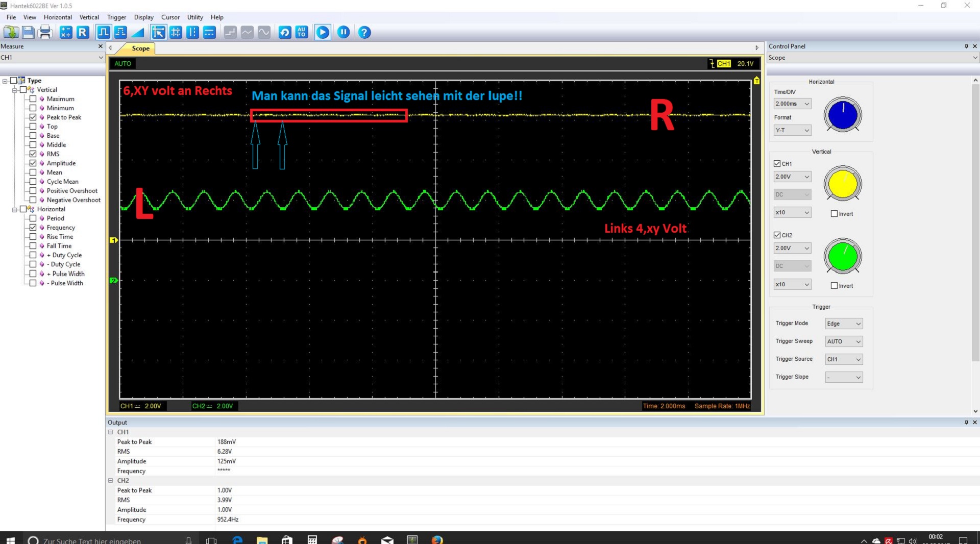Toggle the CH2 channel checkbox
The image size is (980, 544).
777,235
